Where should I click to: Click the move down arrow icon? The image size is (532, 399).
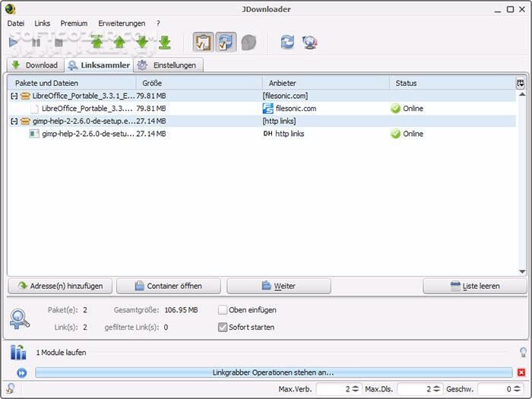[142, 42]
